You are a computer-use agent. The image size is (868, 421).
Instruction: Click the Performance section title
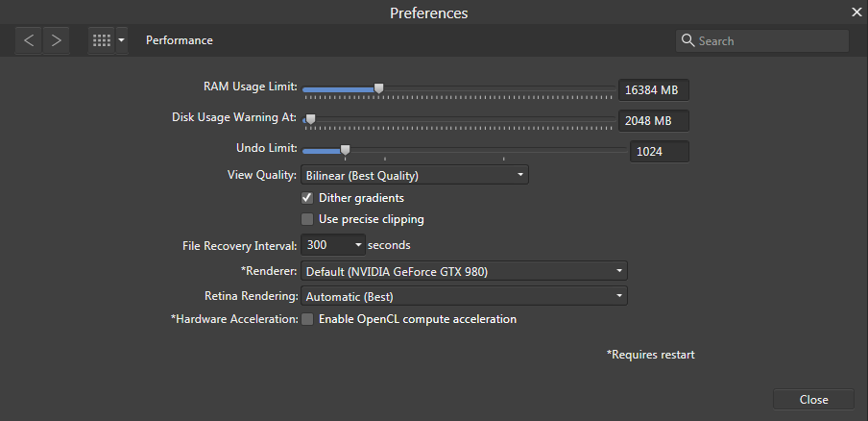[180, 40]
